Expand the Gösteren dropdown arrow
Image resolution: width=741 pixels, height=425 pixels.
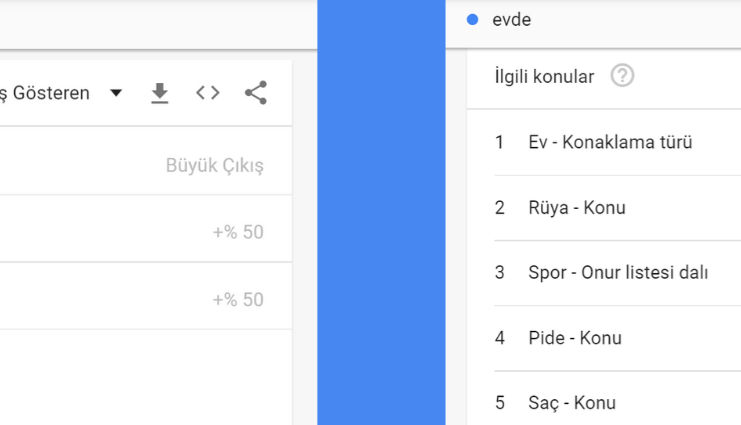[116, 93]
